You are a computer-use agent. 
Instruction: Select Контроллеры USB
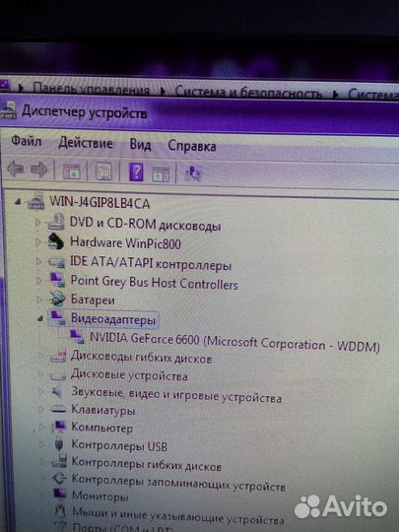click(119, 445)
